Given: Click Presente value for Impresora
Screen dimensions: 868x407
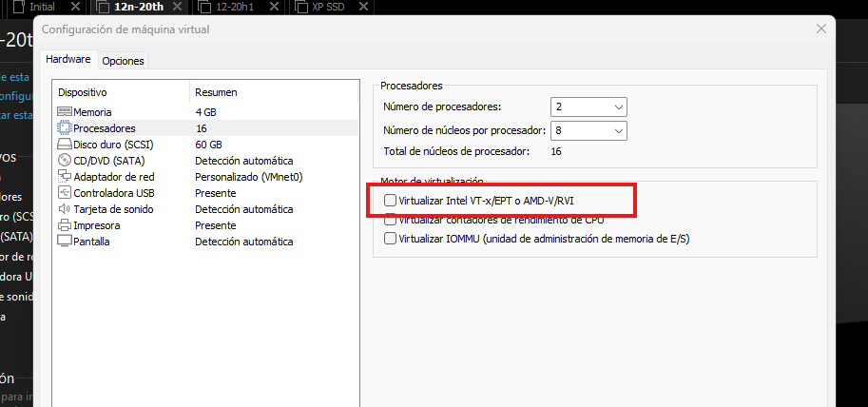Looking at the screenshot, I should coord(216,225).
